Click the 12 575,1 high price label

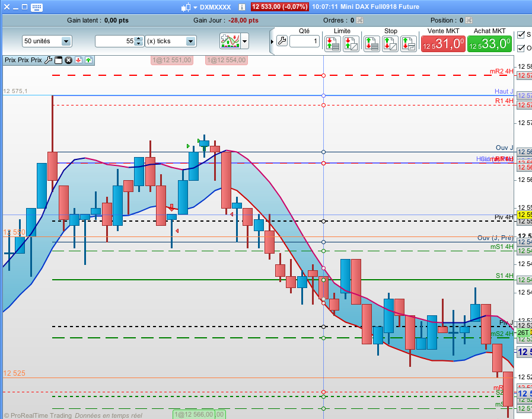(x=15, y=91)
